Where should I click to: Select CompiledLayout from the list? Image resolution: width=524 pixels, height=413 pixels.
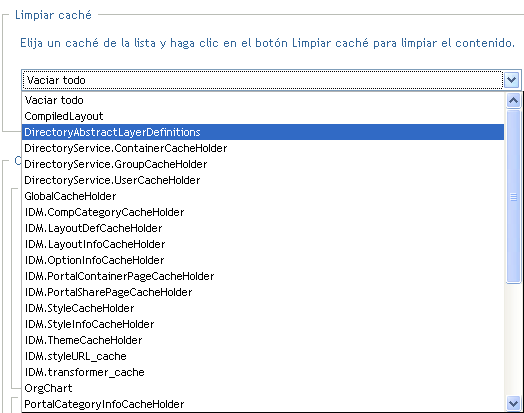[x=263, y=116]
